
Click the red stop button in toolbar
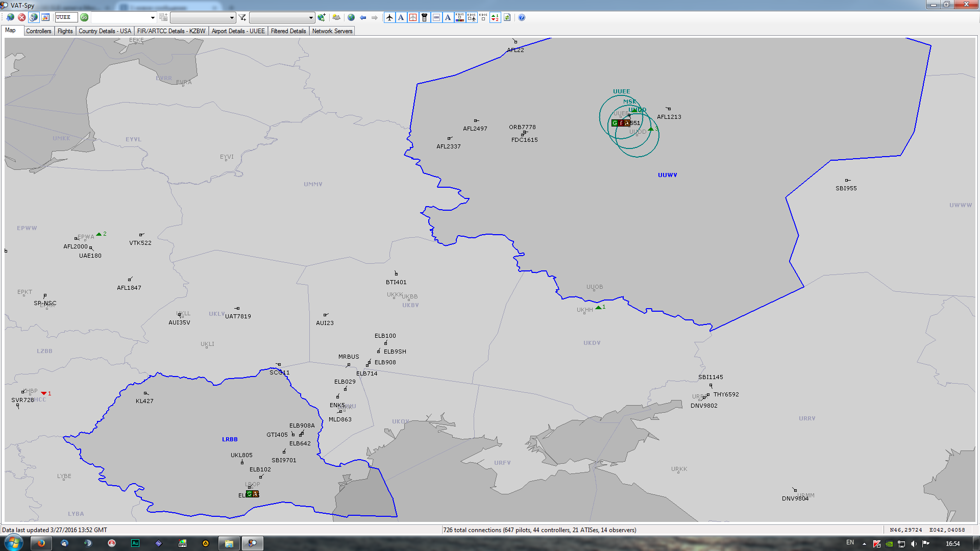(x=22, y=17)
